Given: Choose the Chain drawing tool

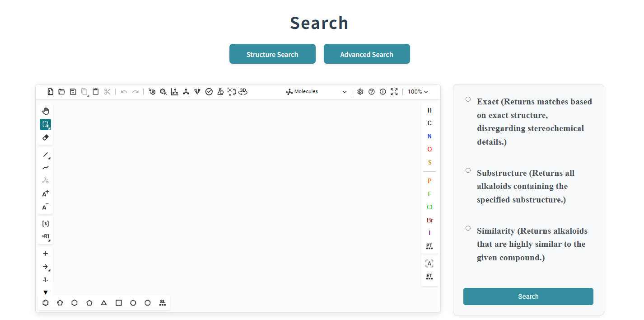Looking at the screenshot, I should [46, 168].
